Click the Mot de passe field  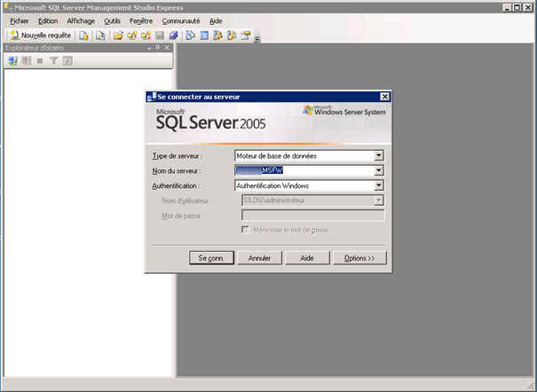(313, 216)
